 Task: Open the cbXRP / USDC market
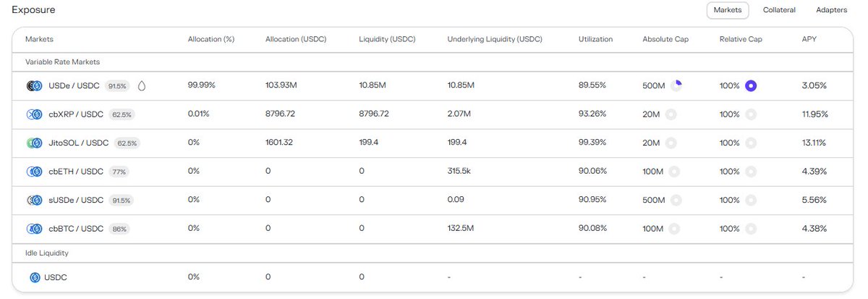(76, 114)
